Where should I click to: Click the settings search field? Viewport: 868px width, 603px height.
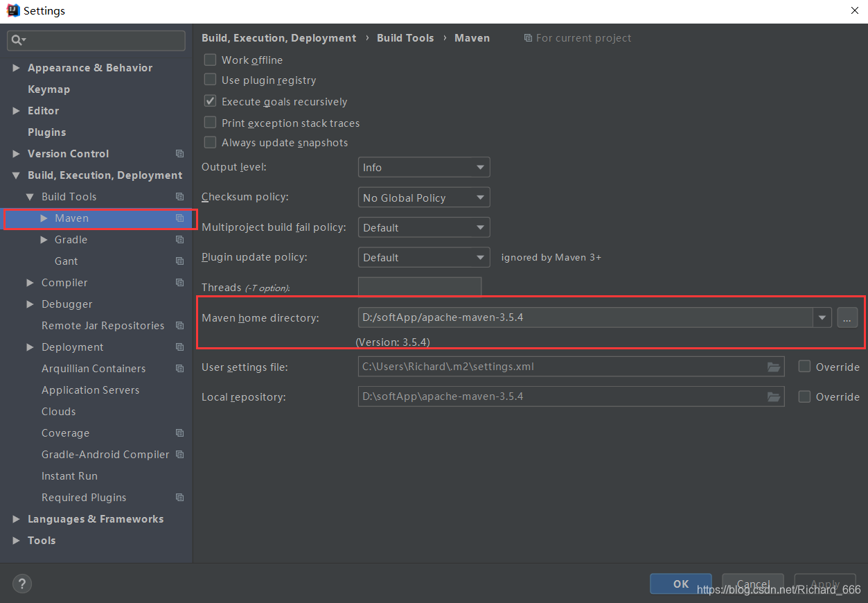[96, 41]
